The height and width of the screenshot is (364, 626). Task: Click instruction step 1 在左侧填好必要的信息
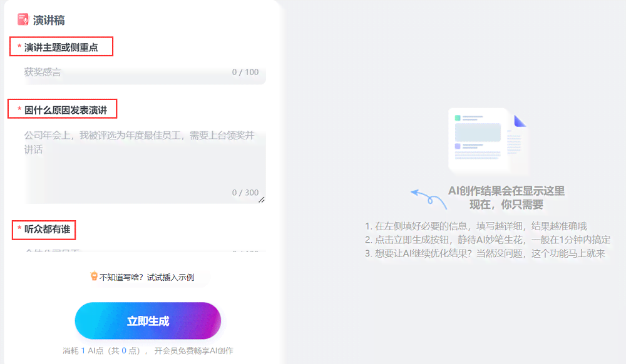coord(476,226)
